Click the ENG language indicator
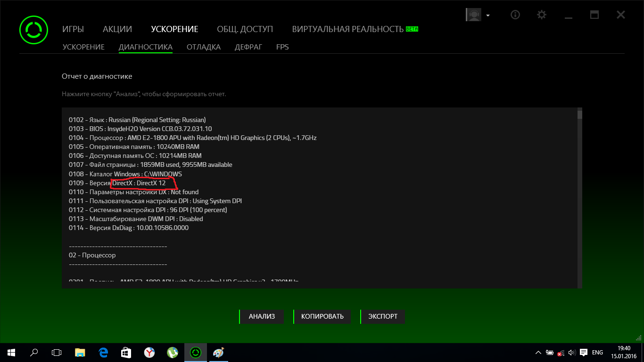 point(598,353)
